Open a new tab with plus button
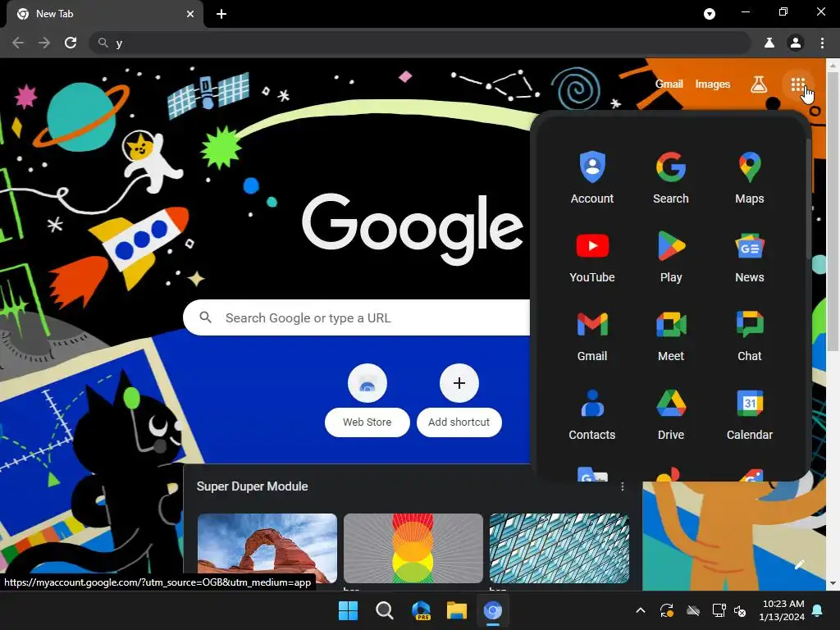This screenshot has width=840, height=630. (x=221, y=14)
